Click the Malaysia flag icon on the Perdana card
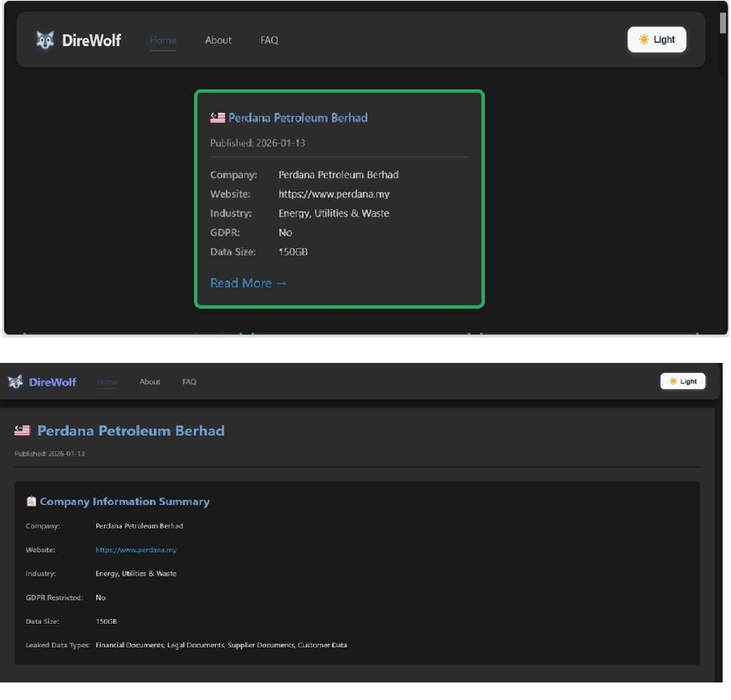This screenshot has width=731, height=700. pyautogui.click(x=217, y=118)
